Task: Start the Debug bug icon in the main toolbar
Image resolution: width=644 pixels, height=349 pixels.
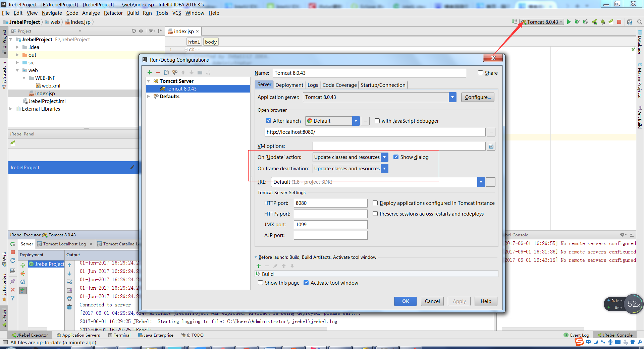Action: pos(577,22)
